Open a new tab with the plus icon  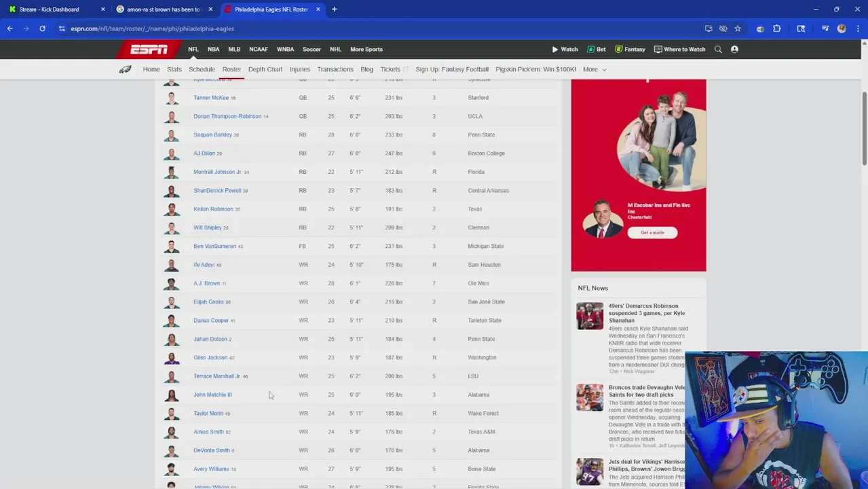point(334,10)
